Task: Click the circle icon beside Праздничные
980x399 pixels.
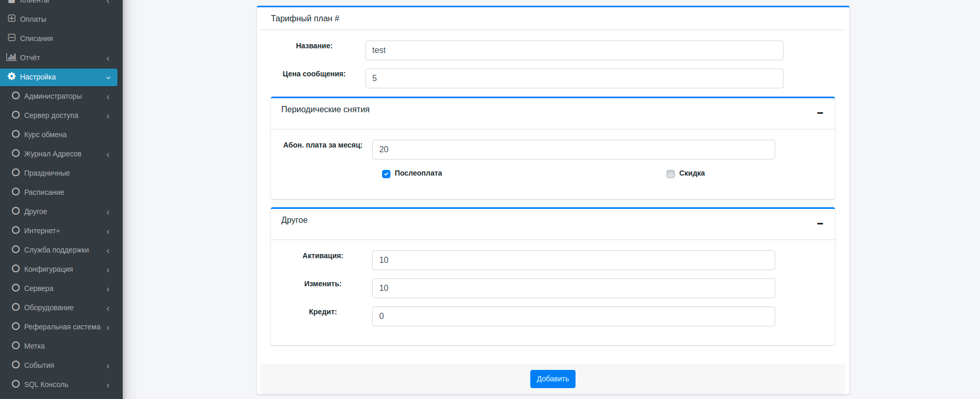Action: [16, 172]
